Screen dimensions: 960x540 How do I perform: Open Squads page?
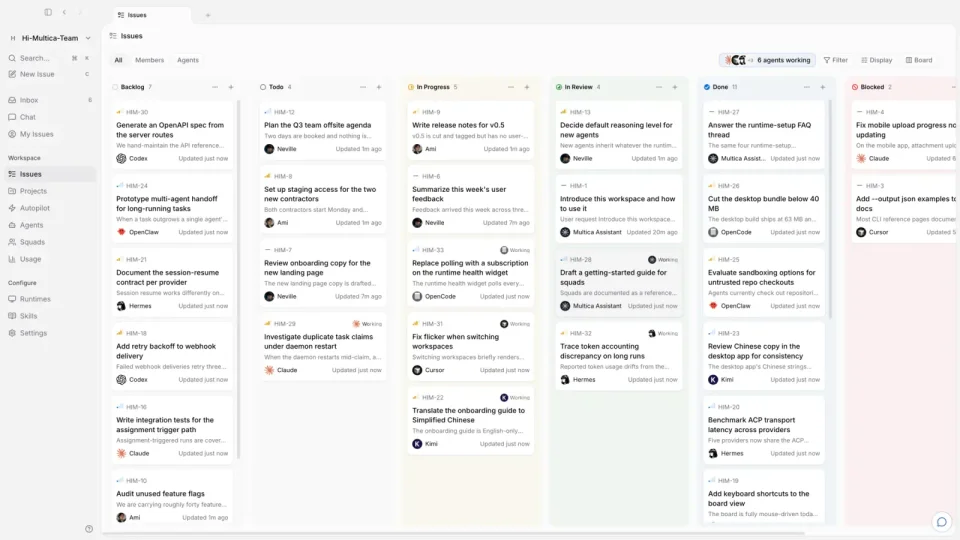(x=49, y=242)
